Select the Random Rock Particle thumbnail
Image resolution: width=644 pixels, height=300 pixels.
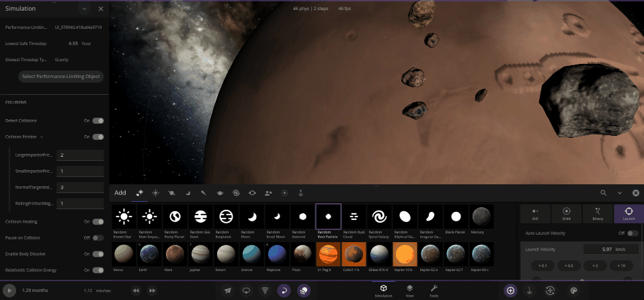click(328, 217)
